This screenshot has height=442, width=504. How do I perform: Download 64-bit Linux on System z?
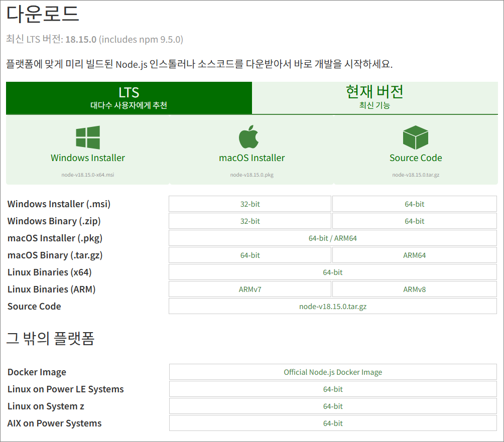click(333, 406)
